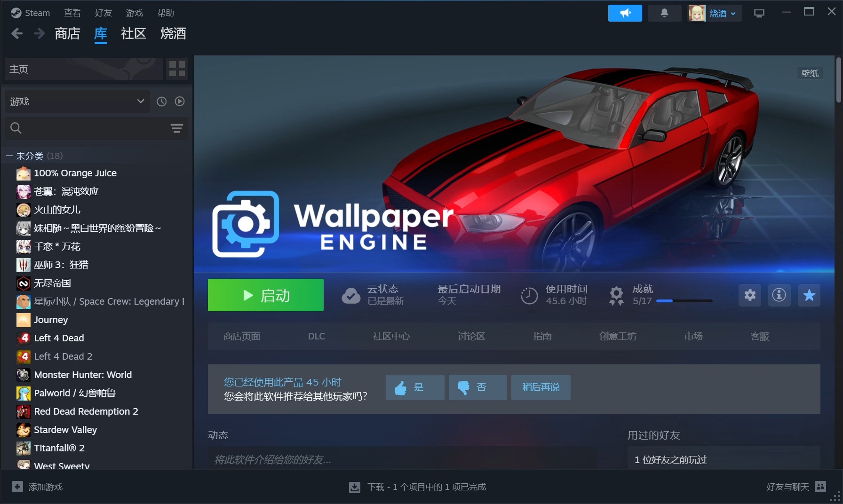Click the cloud status icon
The height and width of the screenshot is (504, 843).
(x=351, y=295)
